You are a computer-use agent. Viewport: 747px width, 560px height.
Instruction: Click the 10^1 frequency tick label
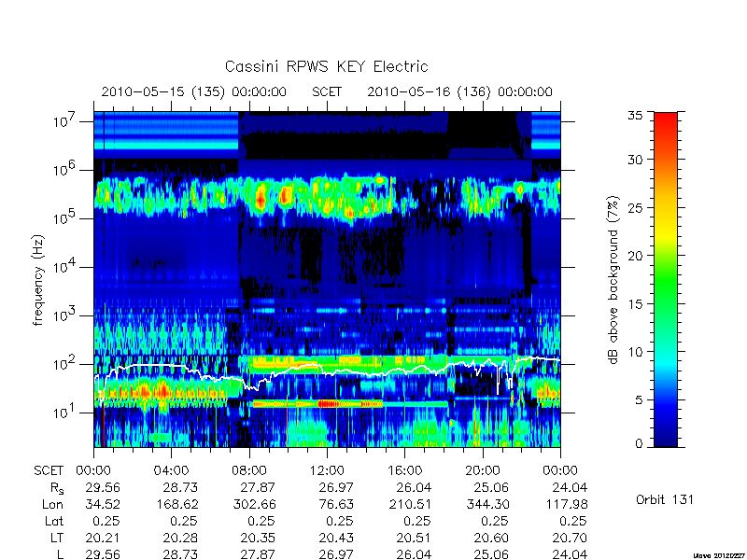click(65, 412)
